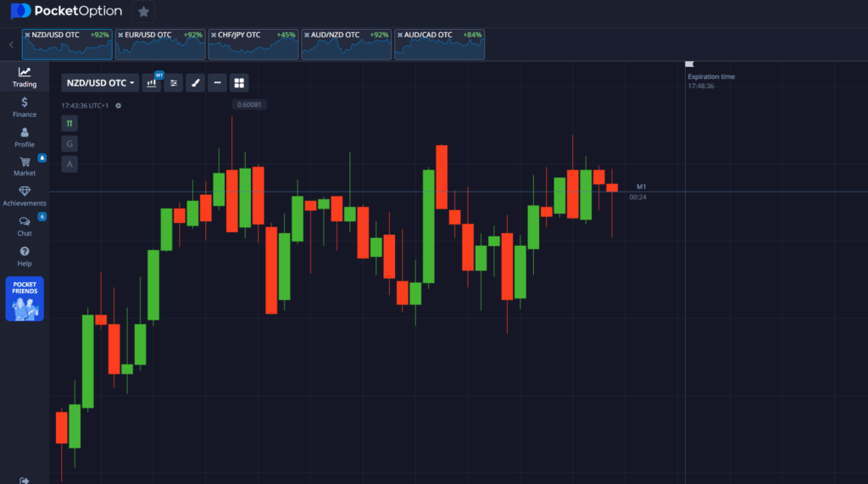Click the logout icon at sidebar bottom
The image size is (868, 484).
point(25,480)
